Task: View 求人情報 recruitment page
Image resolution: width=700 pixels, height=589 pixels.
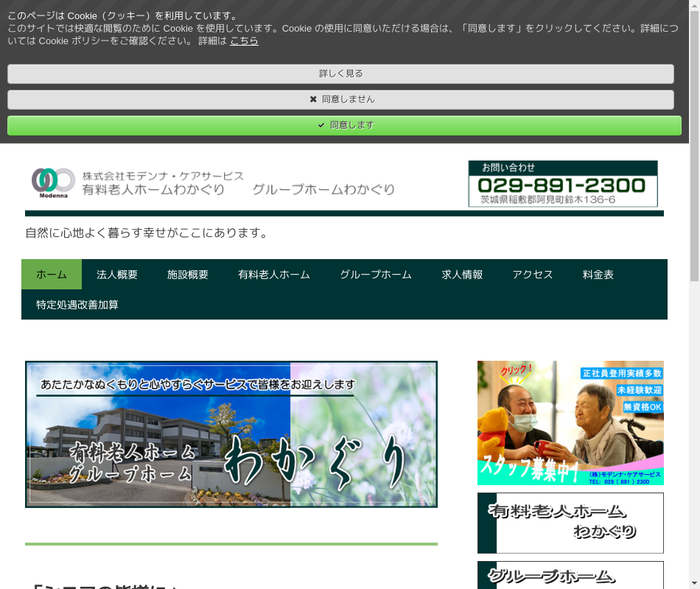Action: click(462, 275)
